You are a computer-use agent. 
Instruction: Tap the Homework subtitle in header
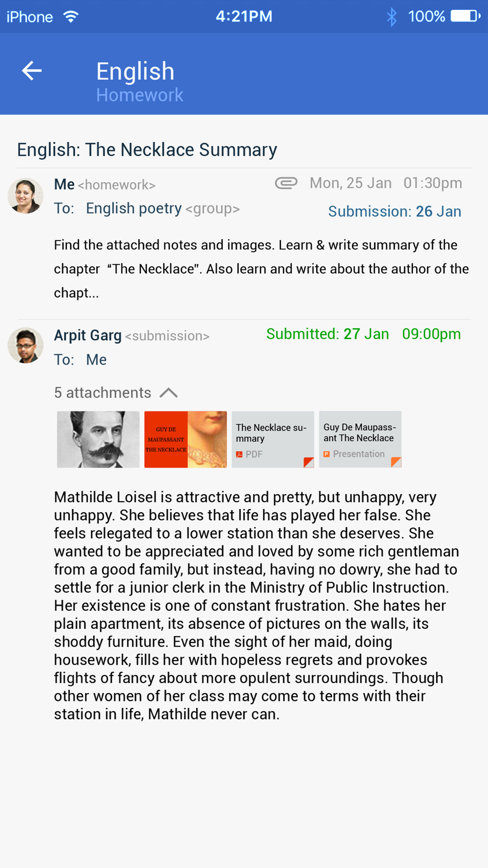point(140,95)
